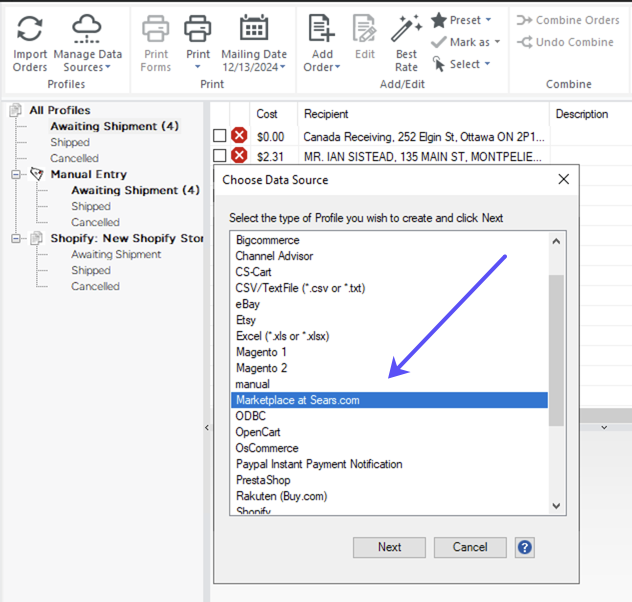Click the blue help question mark button

[524, 547]
